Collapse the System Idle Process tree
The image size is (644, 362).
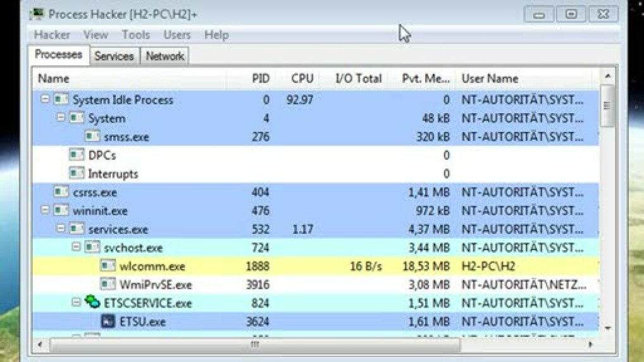[45, 100]
